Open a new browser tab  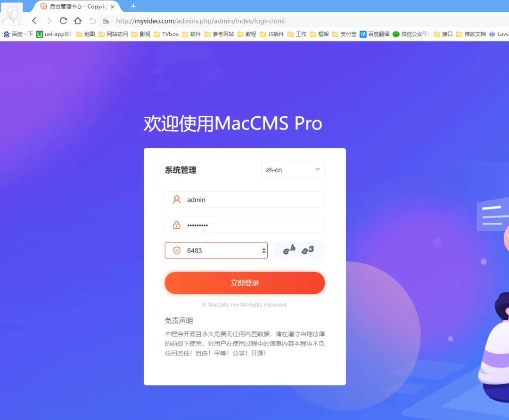133,6
